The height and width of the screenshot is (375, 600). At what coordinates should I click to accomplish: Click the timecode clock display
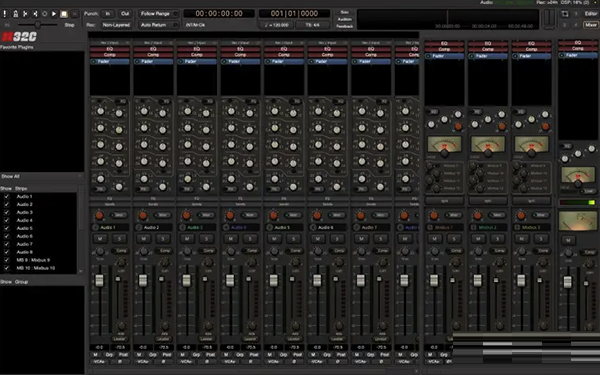[x=219, y=14]
